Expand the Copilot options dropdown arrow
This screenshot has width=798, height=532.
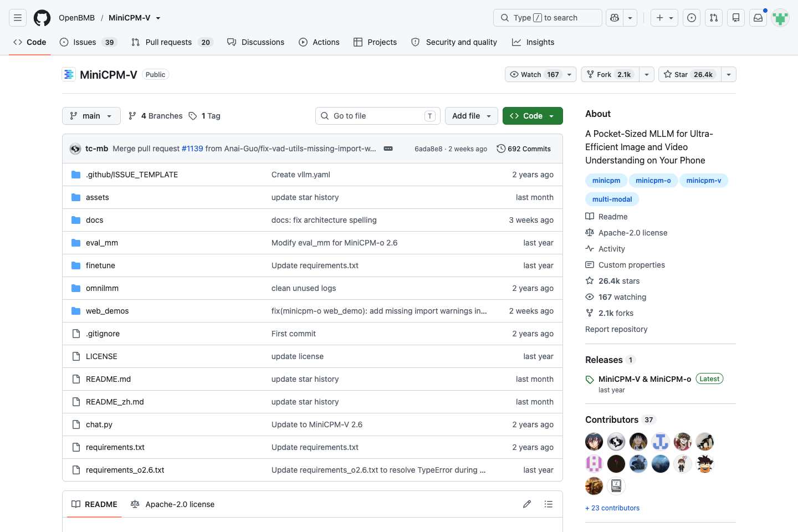[630, 18]
